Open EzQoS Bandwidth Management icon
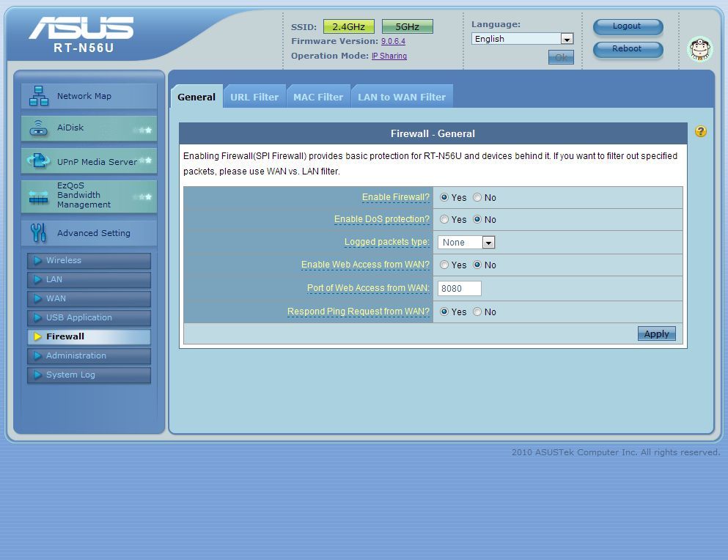The height and width of the screenshot is (560, 728). coord(38,196)
